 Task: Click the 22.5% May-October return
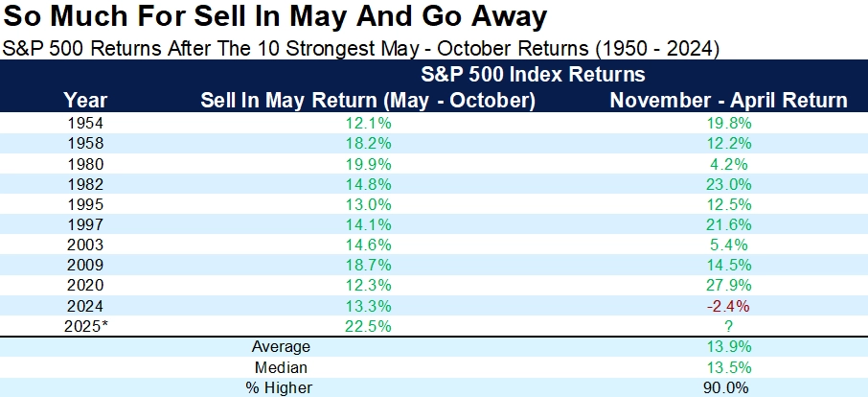pyautogui.click(x=367, y=326)
